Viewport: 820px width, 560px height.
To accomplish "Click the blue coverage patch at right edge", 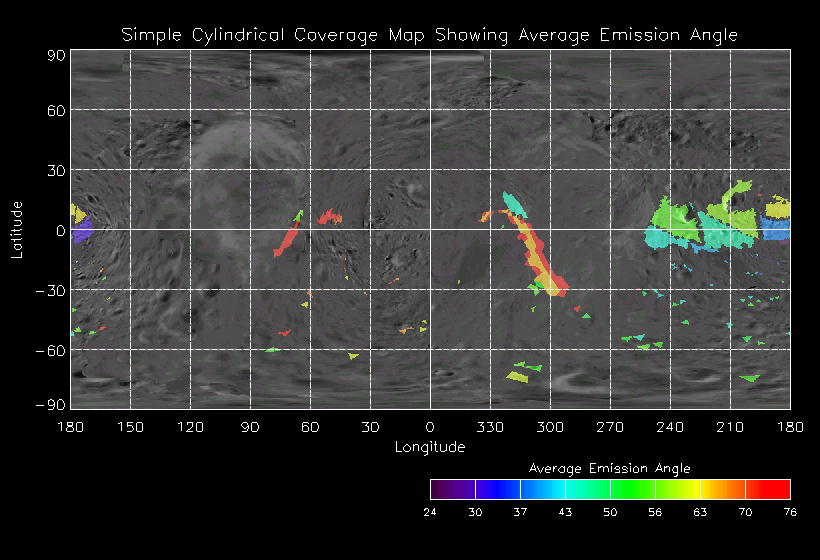I will (775, 228).
